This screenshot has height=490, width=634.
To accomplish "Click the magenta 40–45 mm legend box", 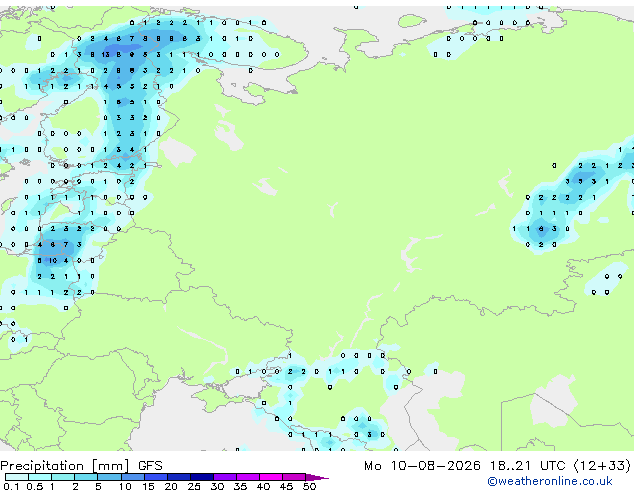I will point(271,477).
